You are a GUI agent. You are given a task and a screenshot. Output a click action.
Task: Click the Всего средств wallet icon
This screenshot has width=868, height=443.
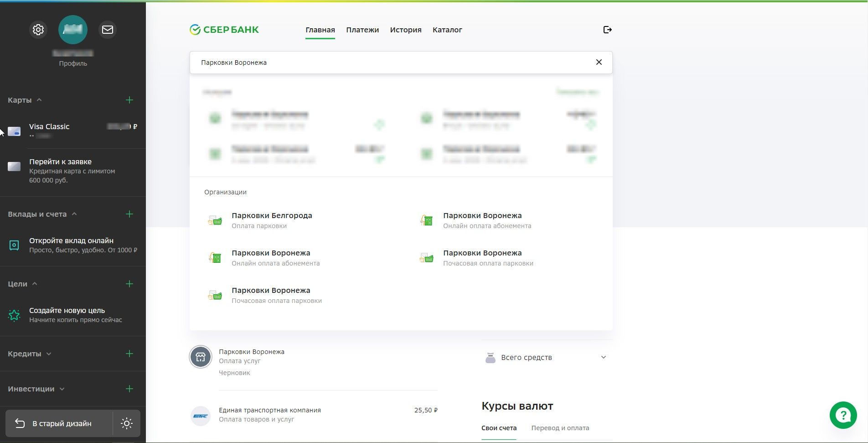tap(491, 358)
